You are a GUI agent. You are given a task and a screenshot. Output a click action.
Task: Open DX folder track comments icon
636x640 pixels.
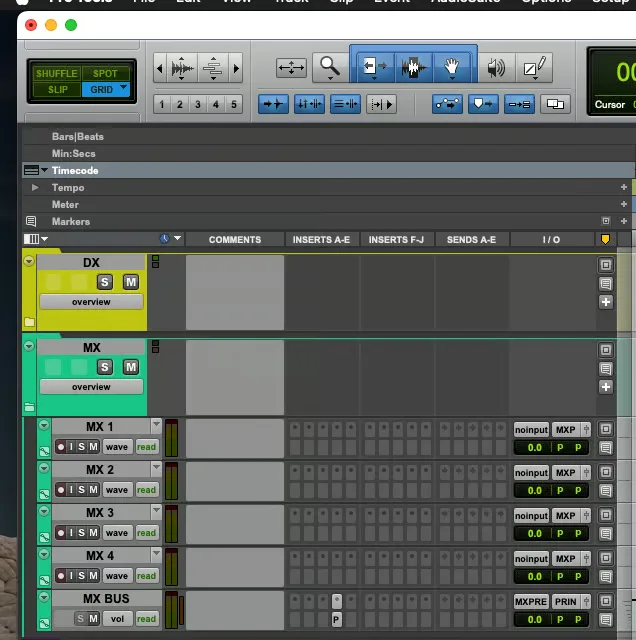point(606,284)
